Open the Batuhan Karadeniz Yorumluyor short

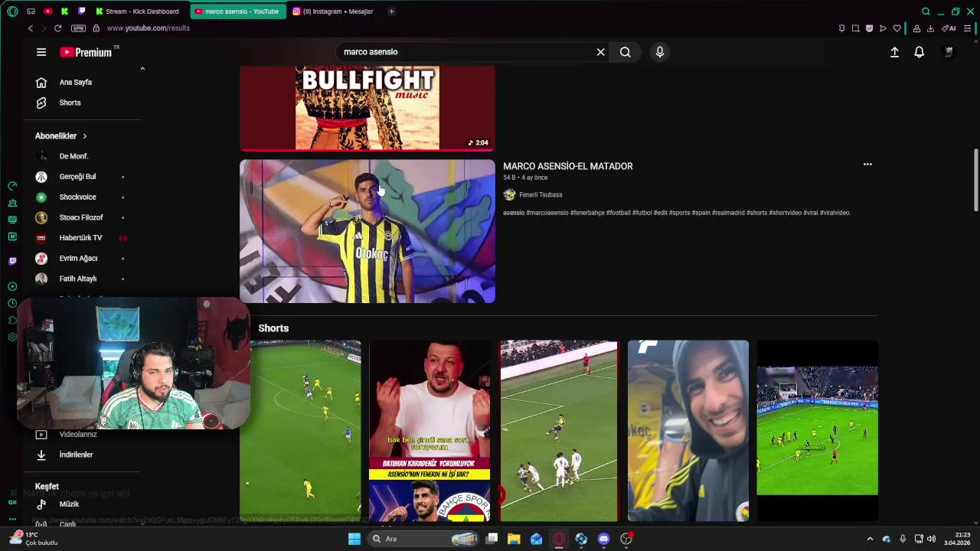pos(430,431)
